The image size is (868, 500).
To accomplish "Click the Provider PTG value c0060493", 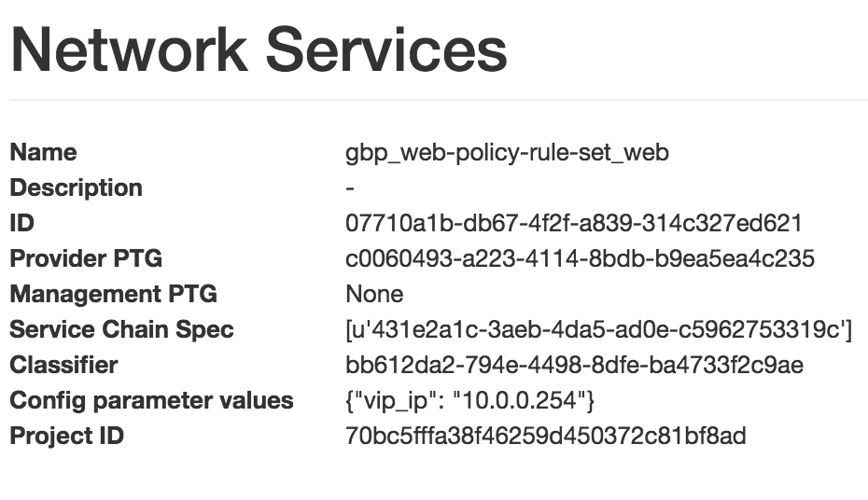I will [x=581, y=258].
